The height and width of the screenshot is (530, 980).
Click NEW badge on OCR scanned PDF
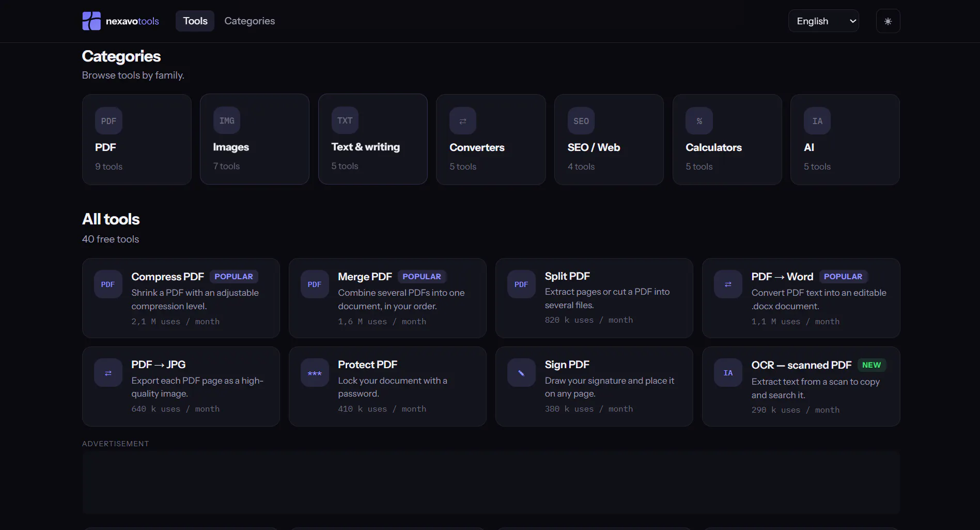pyautogui.click(x=872, y=365)
